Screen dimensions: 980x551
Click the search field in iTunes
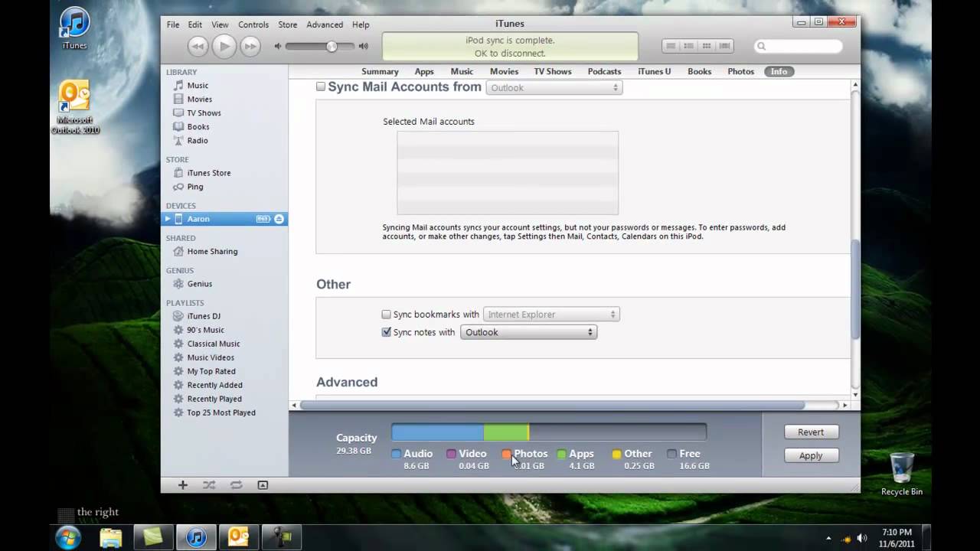[x=799, y=47]
